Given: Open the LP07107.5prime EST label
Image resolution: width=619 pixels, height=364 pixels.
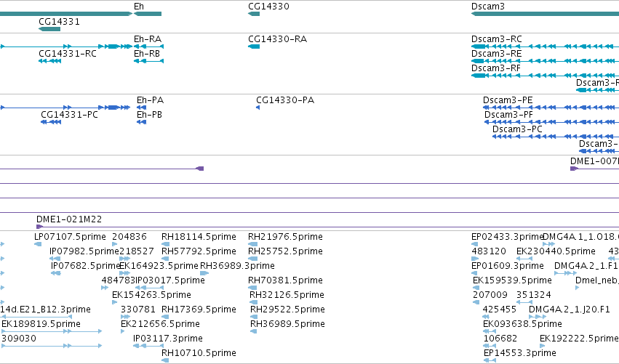Looking at the screenshot, I should click(x=70, y=237).
